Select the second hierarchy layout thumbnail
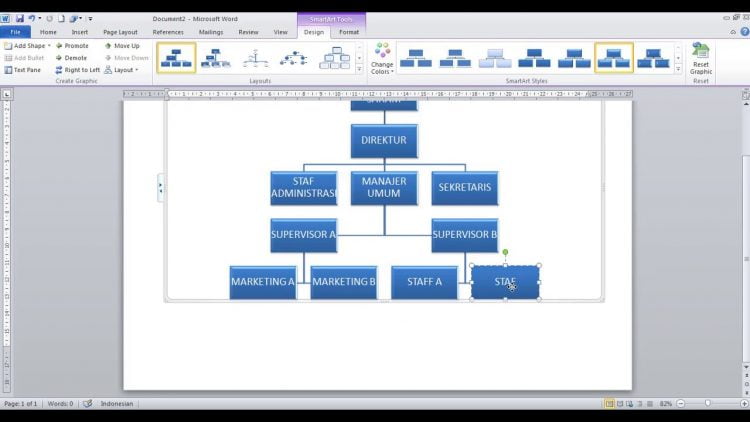This screenshot has width=750, height=422. point(216,58)
